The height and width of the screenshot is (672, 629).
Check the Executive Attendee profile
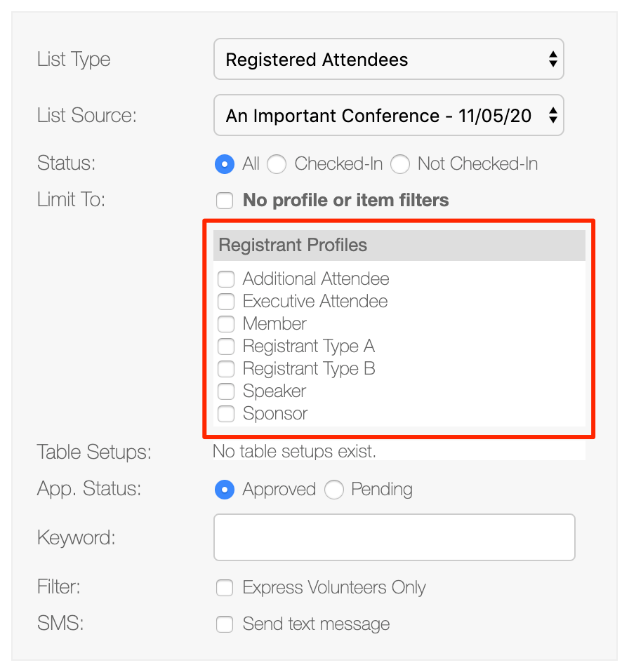tap(226, 302)
